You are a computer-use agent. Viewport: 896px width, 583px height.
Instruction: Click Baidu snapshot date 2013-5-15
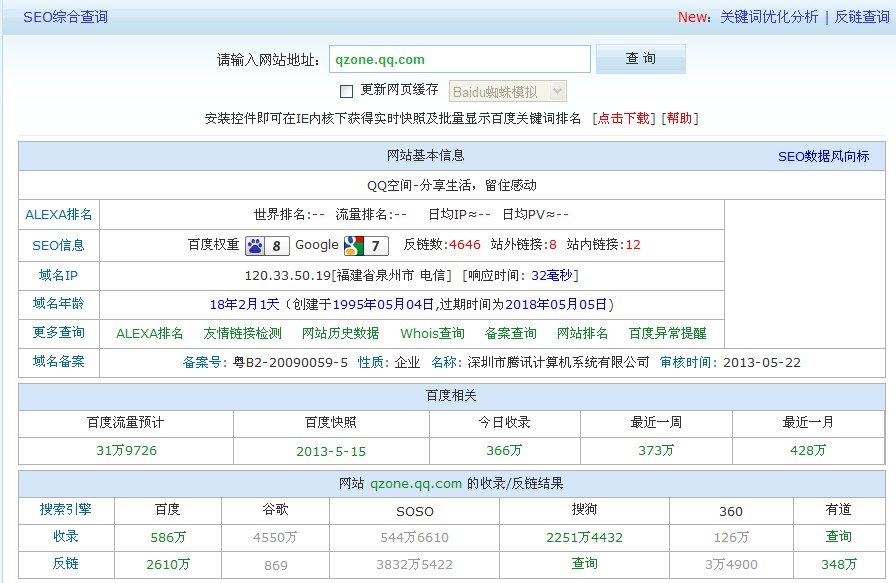point(331,452)
